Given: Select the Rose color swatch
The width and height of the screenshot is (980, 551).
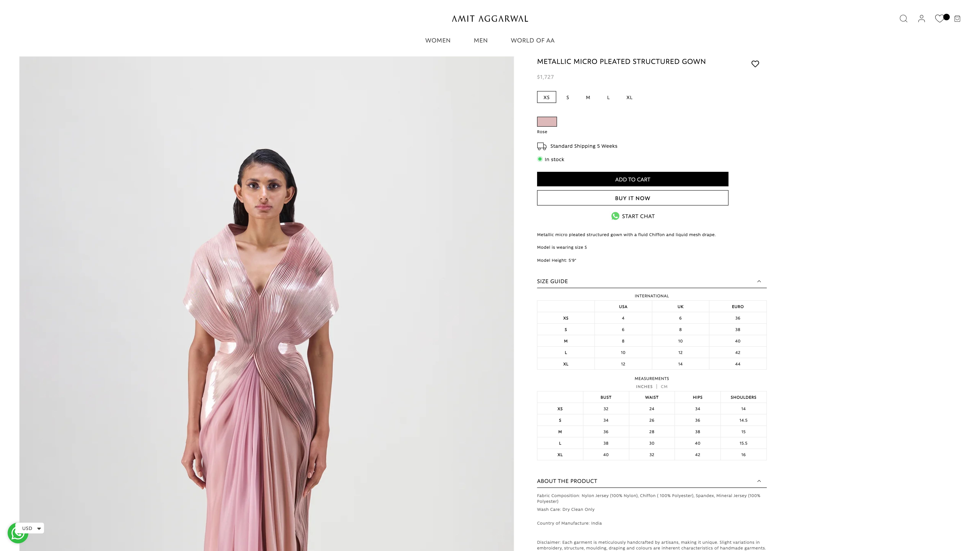Looking at the screenshot, I should pyautogui.click(x=547, y=122).
